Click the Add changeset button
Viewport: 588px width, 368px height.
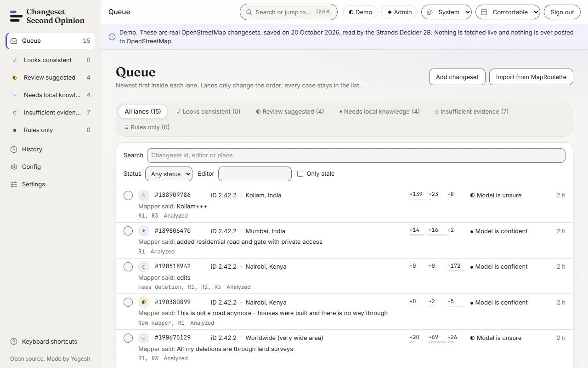(457, 77)
